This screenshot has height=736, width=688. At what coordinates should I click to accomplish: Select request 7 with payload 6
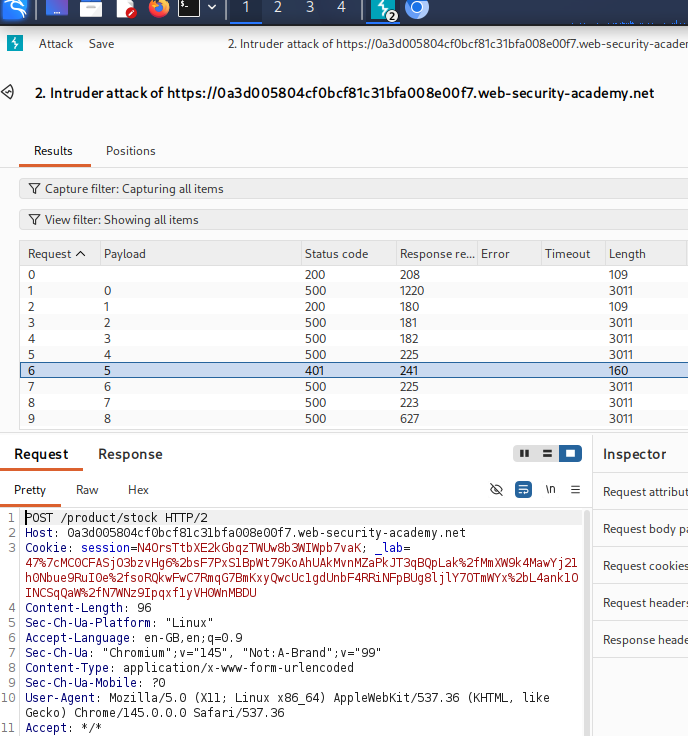tap(353, 386)
